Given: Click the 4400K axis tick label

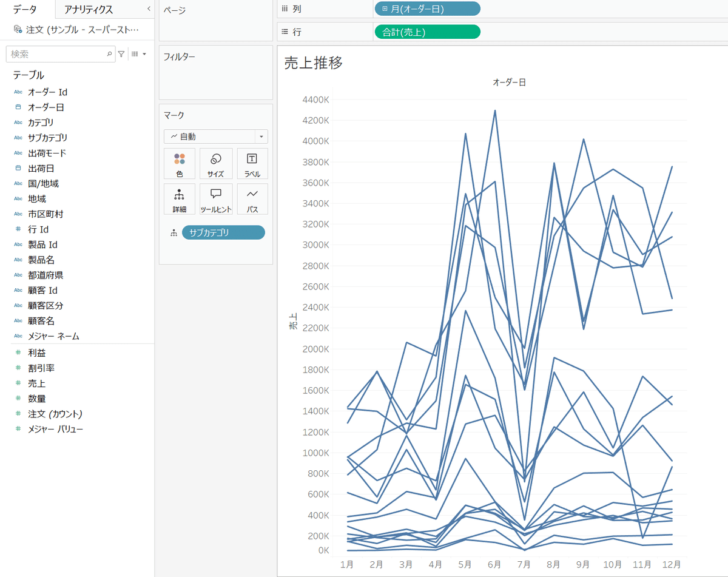Looking at the screenshot, I should point(315,100).
